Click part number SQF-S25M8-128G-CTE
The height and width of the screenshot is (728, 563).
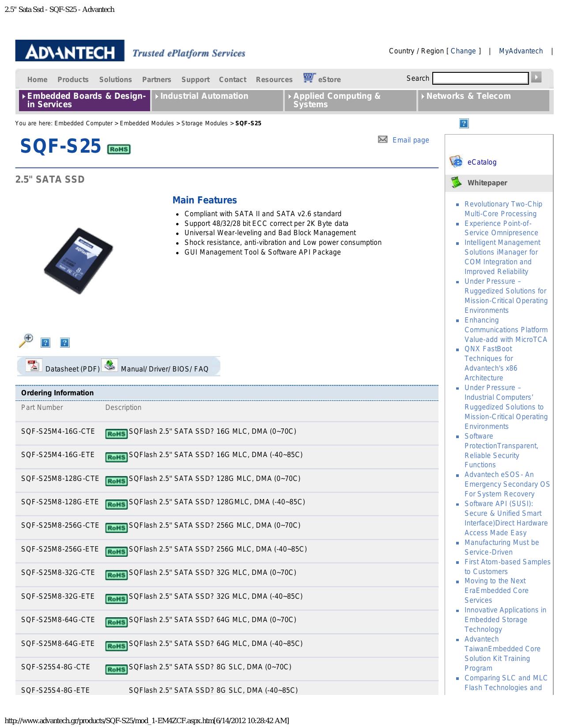click(x=60, y=478)
